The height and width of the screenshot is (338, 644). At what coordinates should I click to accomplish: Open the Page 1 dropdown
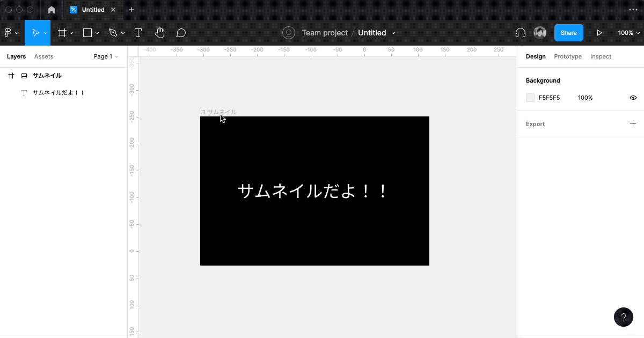(x=106, y=56)
